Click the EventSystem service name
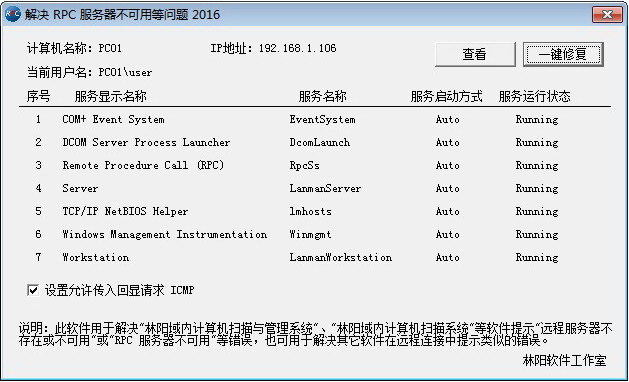 click(x=322, y=120)
